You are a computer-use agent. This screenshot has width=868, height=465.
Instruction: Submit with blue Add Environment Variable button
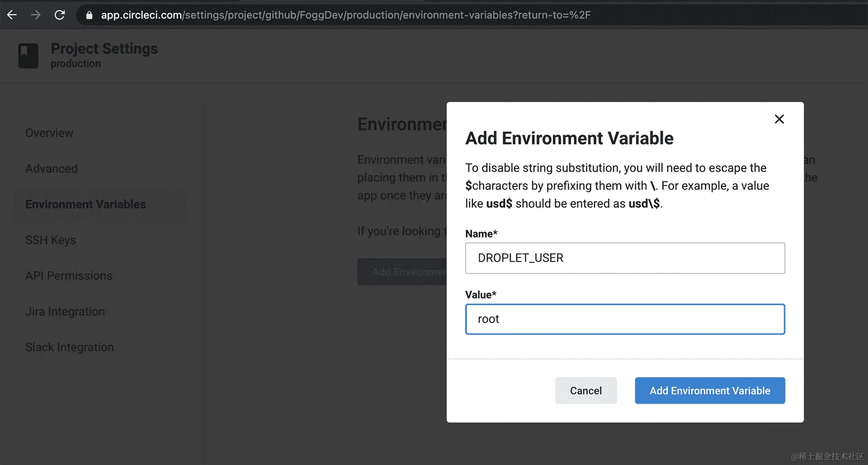709,391
